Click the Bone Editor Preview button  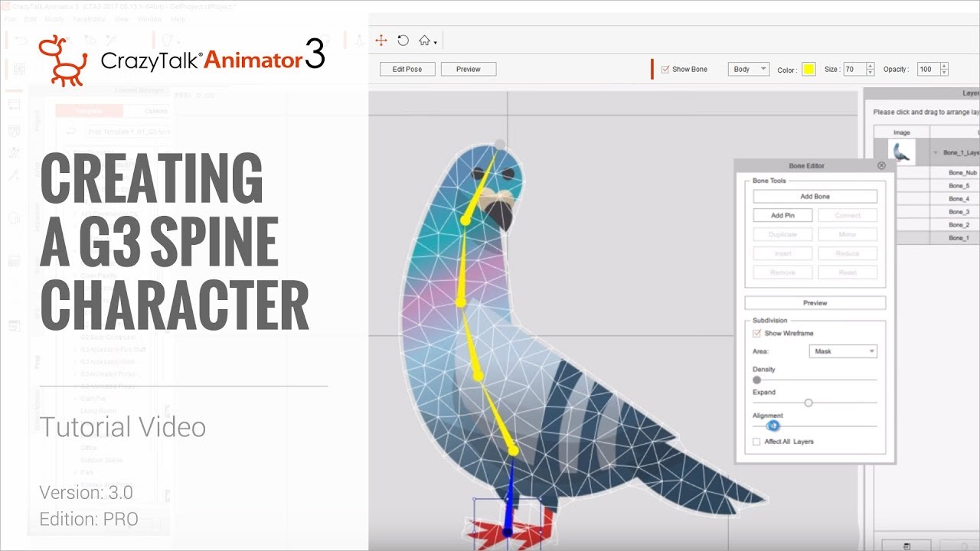[x=815, y=303]
